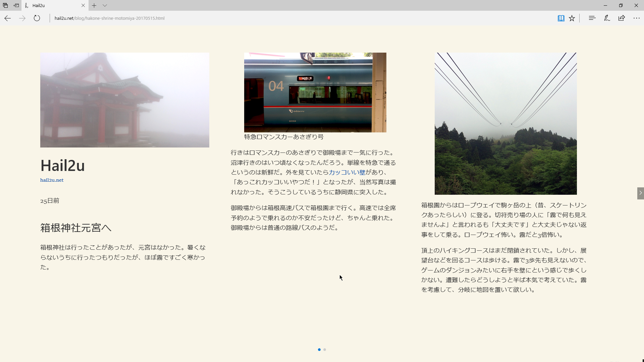Viewport: 644px width, 362px height.
Task: Set these tabs aside
Action: click(x=16, y=5)
